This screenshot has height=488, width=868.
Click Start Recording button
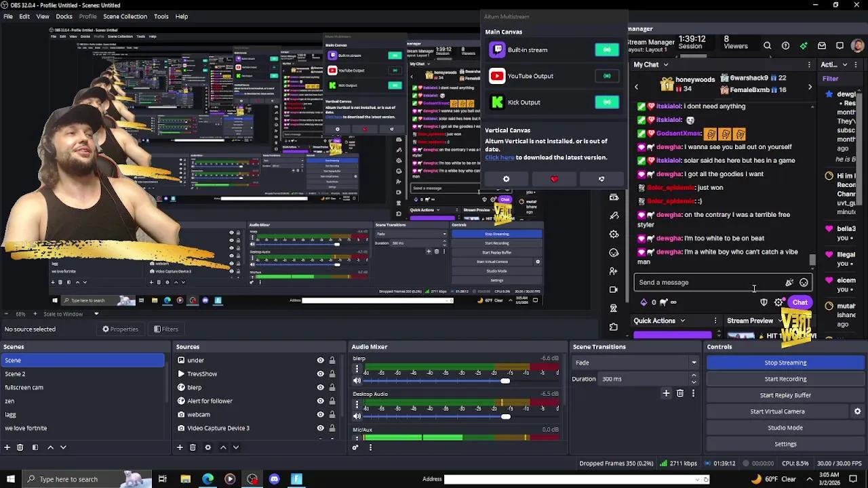785,379
